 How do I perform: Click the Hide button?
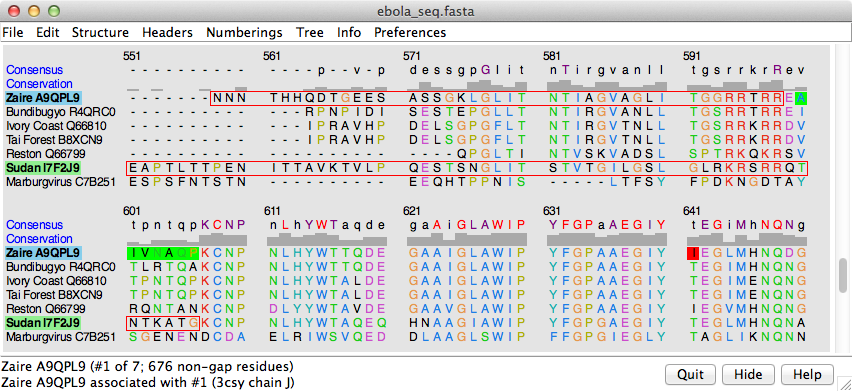[748, 374]
